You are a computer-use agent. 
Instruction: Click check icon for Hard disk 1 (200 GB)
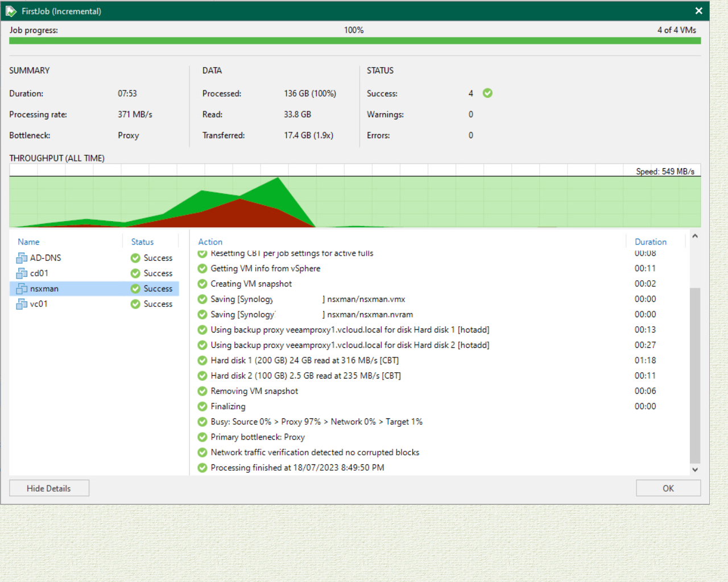[202, 360]
